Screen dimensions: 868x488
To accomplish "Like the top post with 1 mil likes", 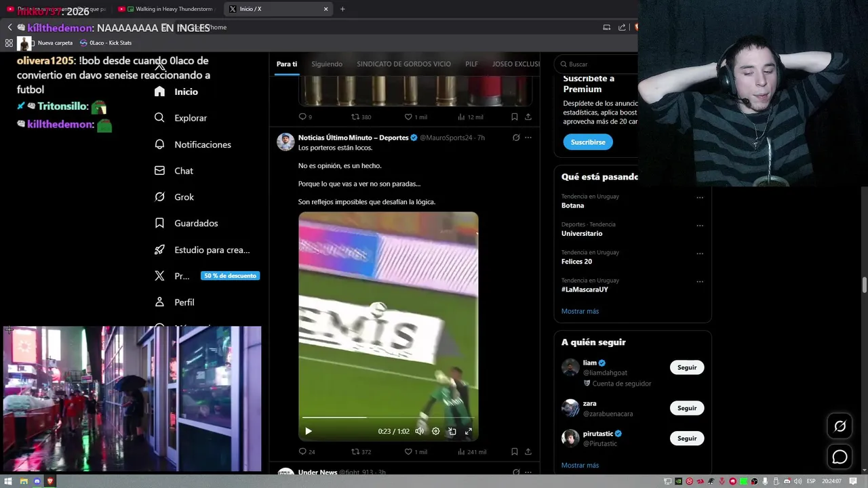I will coord(416,117).
